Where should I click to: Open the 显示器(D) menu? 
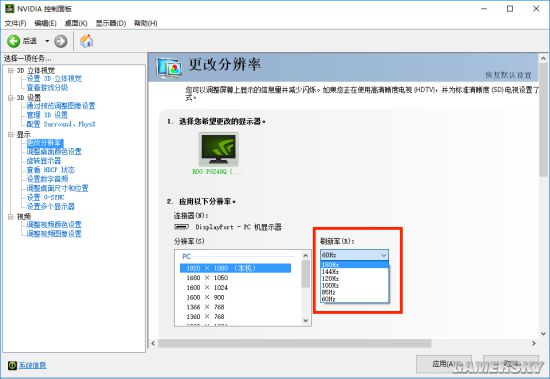111,23
